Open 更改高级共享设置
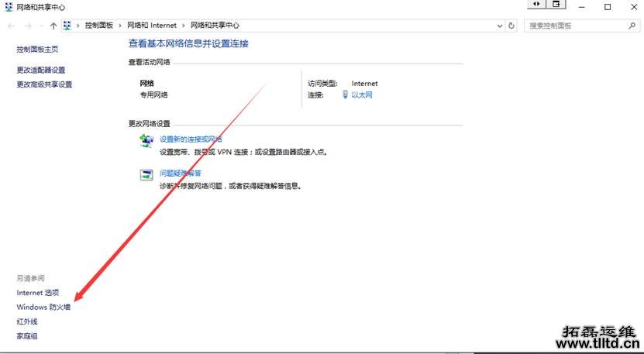Screen dimensions: 644x354 point(44,84)
